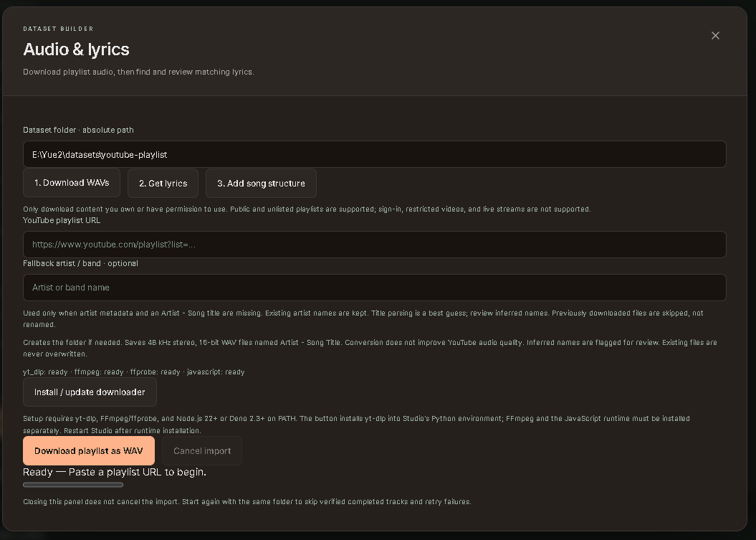This screenshot has height=540, width=756.
Task: Click the 'Only download content you own' notice
Action: point(307,209)
